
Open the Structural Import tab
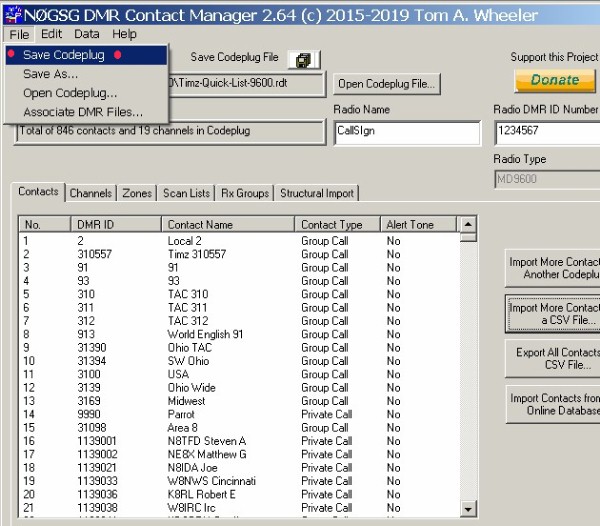(317, 193)
